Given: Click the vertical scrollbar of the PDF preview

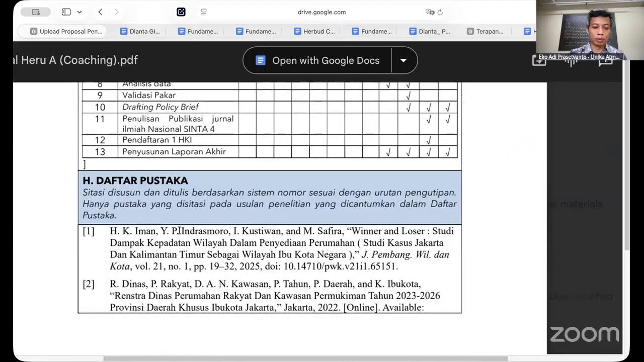Looking at the screenshot, I should (x=626, y=166).
